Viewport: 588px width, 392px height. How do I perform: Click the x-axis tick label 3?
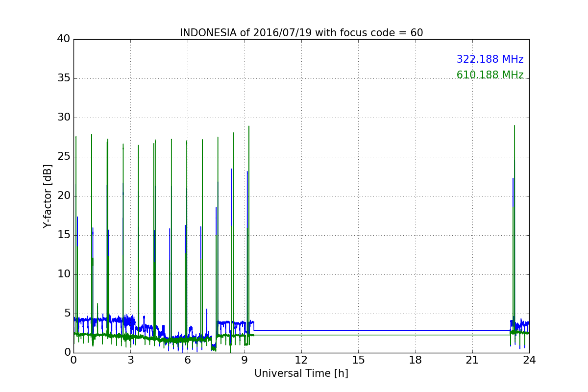(130, 360)
